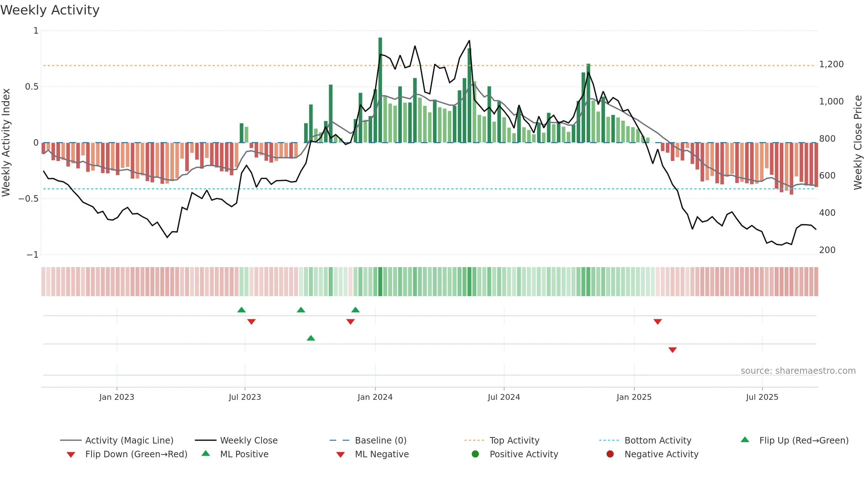868x488 pixels.
Task: Toggle Positive Activity legend entry
Action: tap(515, 454)
